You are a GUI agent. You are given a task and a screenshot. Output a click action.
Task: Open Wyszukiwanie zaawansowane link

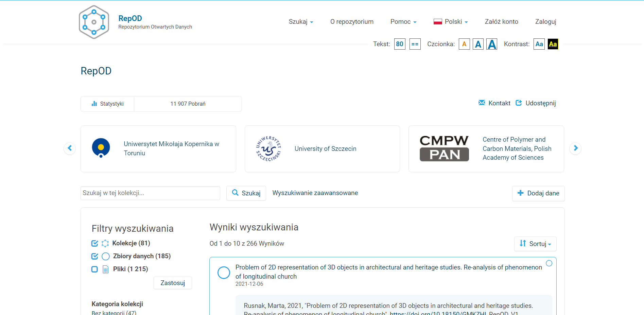click(315, 193)
